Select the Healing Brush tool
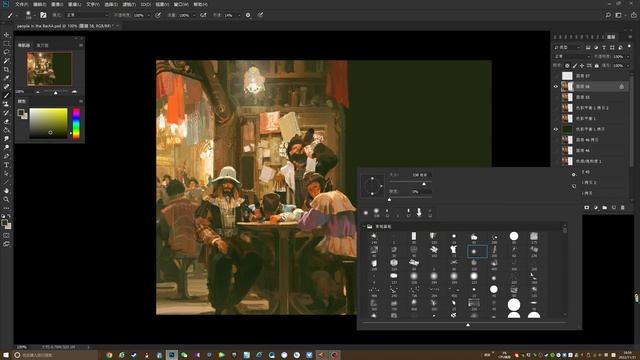This screenshot has height=360, width=640. [x=6, y=87]
